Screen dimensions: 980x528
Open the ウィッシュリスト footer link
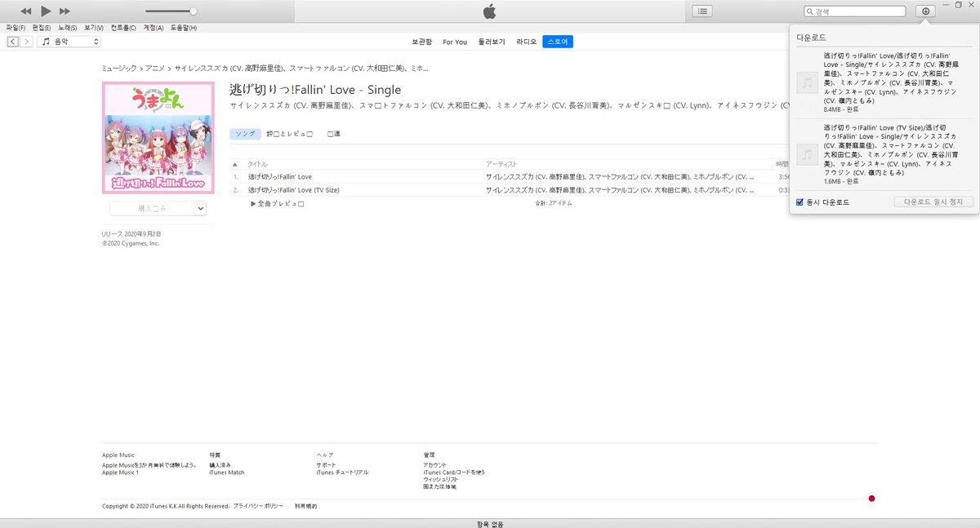441,480
